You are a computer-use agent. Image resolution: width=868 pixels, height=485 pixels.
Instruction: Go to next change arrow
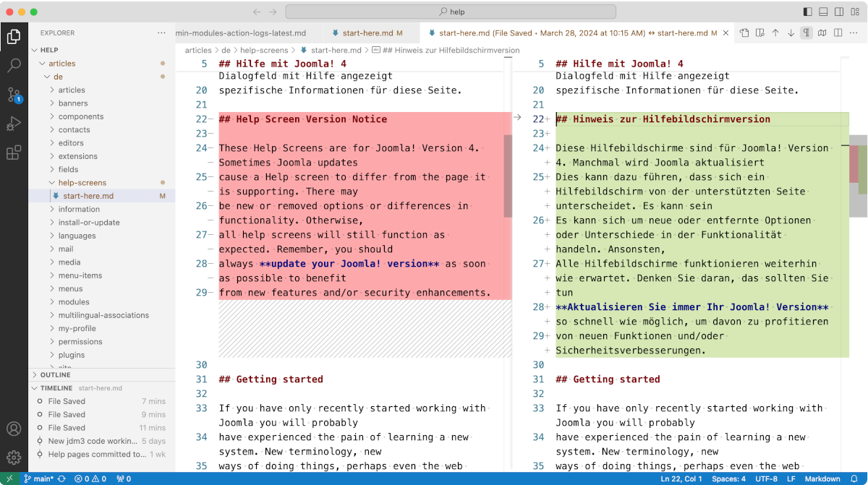pos(791,33)
